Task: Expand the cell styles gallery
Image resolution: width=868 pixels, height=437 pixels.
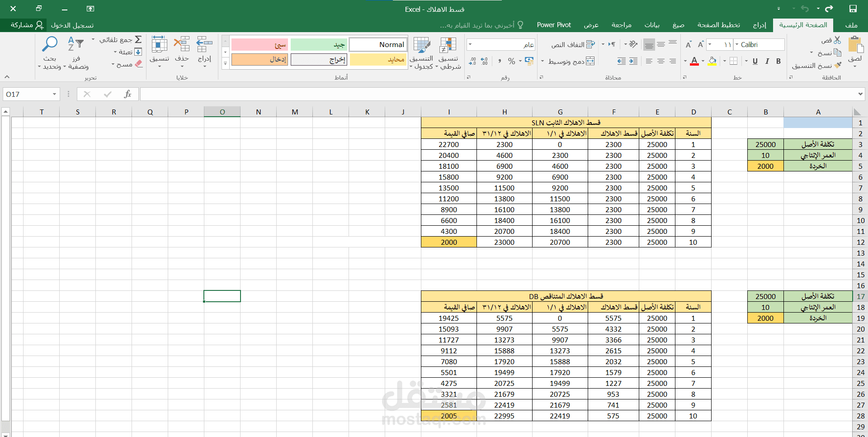Action: 225,63
